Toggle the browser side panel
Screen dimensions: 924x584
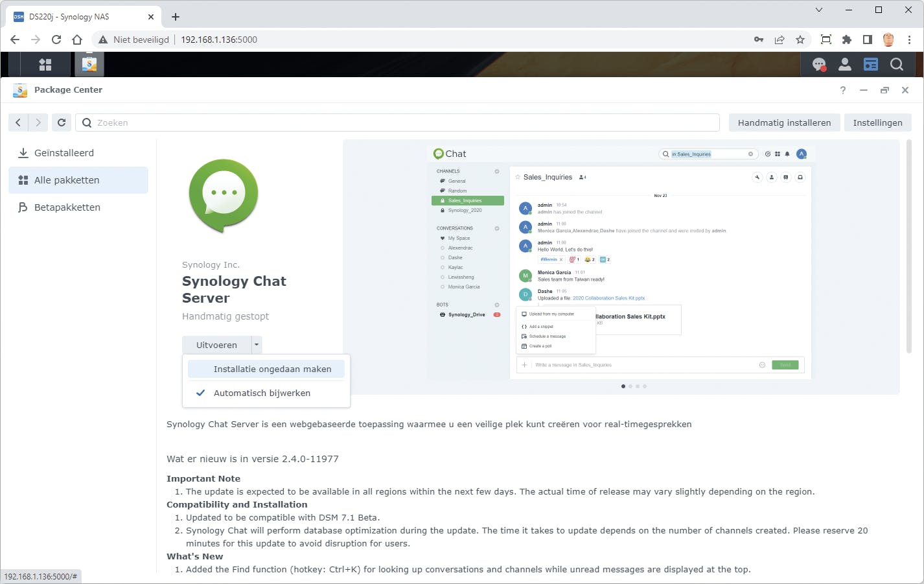point(868,40)
